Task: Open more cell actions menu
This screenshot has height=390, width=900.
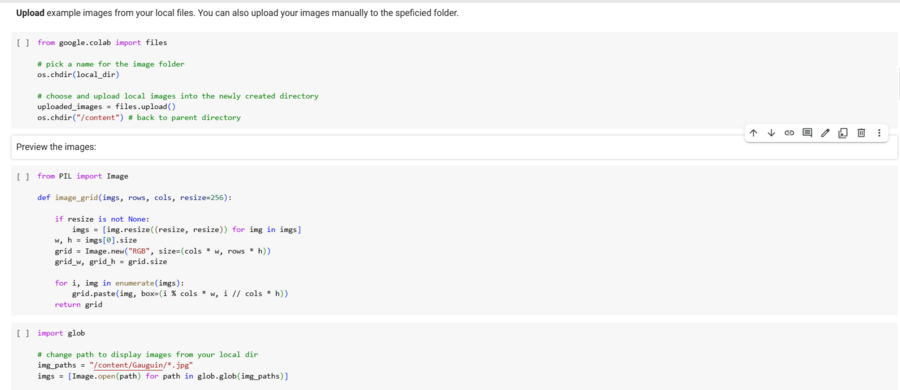Action: coord(879,133)
